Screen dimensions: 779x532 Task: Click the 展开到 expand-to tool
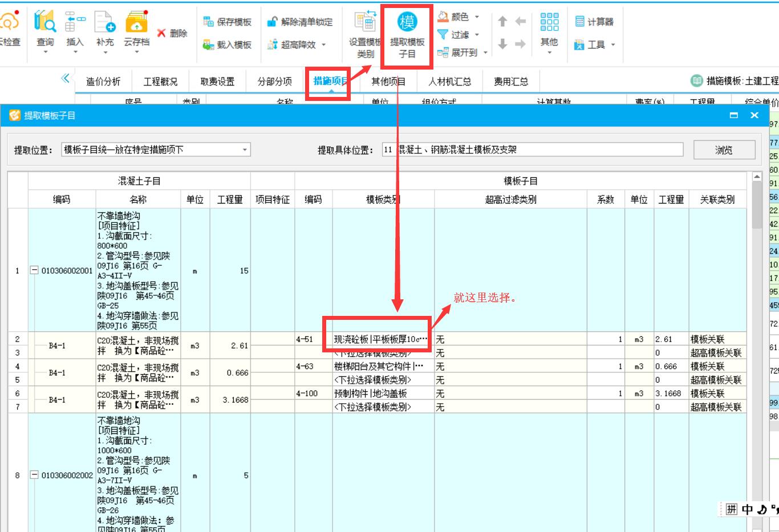[458, 52]
